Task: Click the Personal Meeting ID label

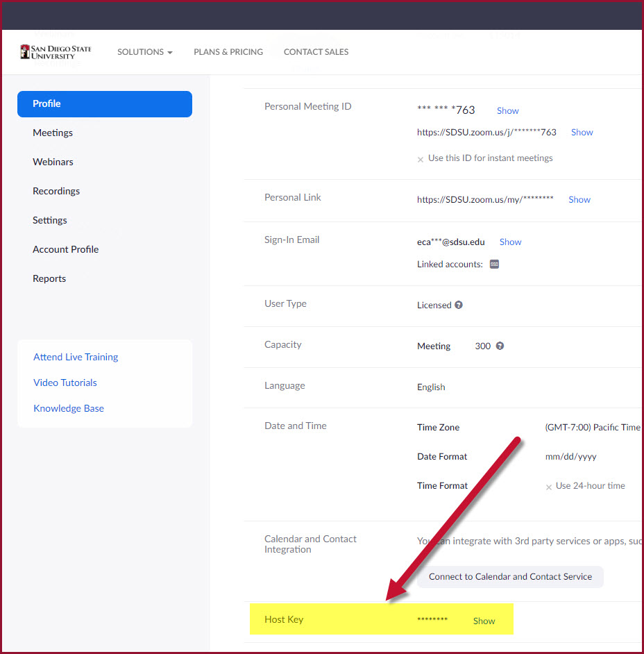Action: (307, 106)
